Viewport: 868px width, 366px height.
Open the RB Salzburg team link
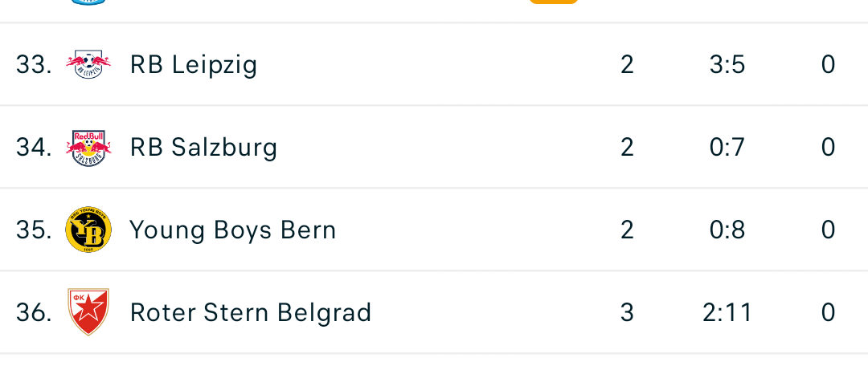point(203,148)
